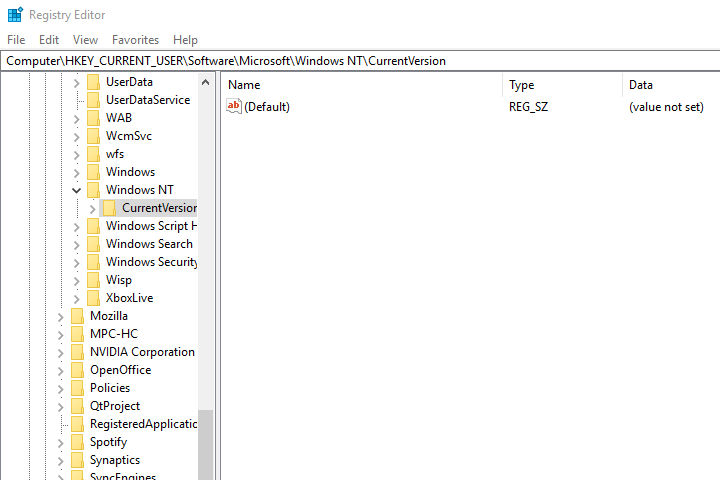The image size is (720, 480).
Task: Click the registry path address bar
Action: pos(360,61)
